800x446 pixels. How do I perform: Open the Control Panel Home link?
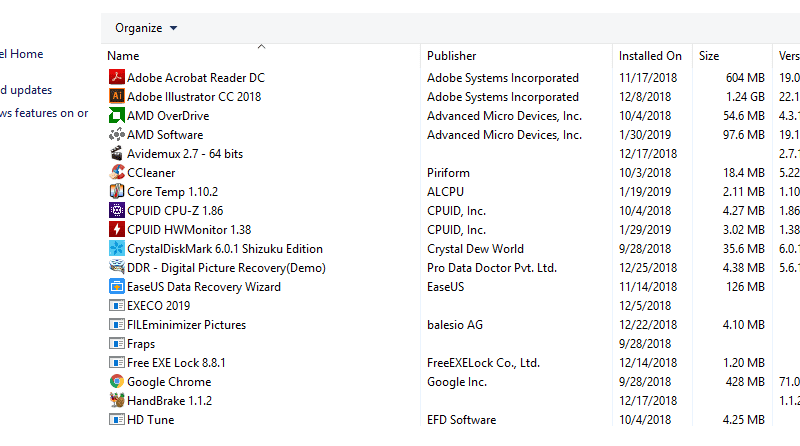coord(21,54)
